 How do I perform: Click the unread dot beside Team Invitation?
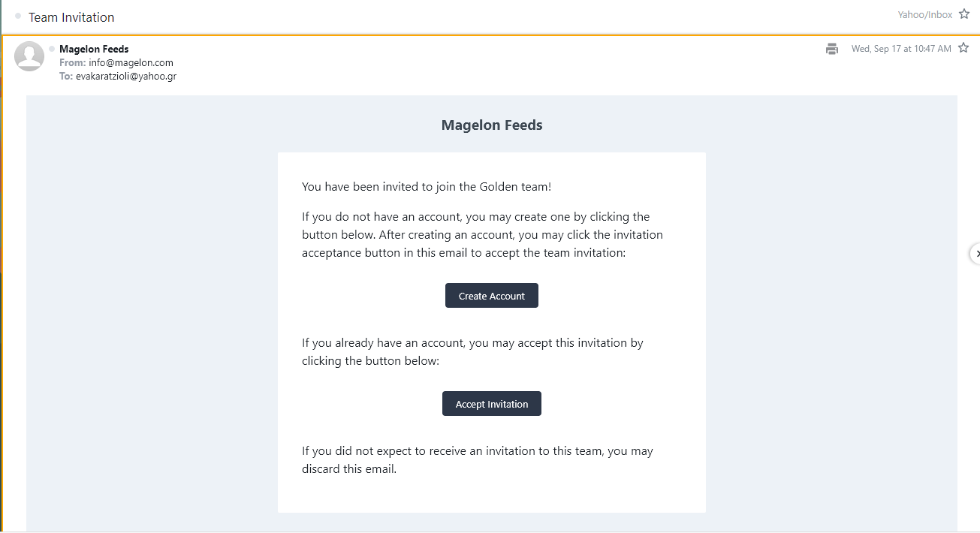click(x=18, y=16)
